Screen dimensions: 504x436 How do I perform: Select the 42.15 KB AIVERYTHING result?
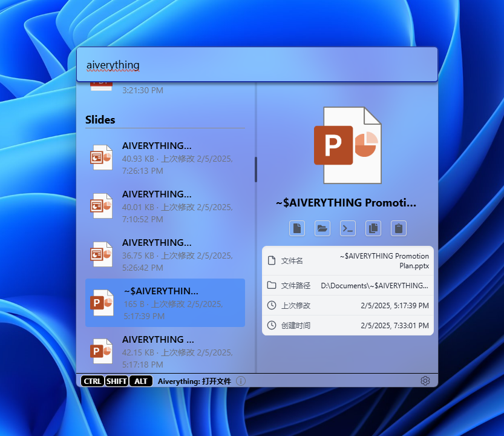165,351
